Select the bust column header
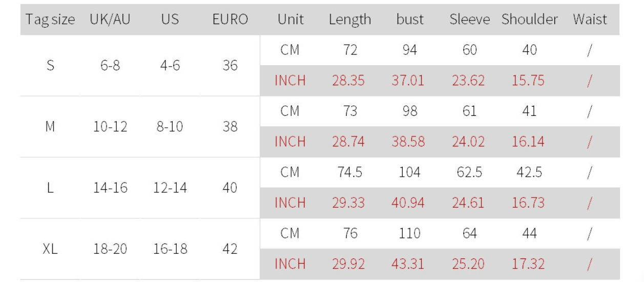The width and height of the screenshot is (644, 282). point(410,20)
